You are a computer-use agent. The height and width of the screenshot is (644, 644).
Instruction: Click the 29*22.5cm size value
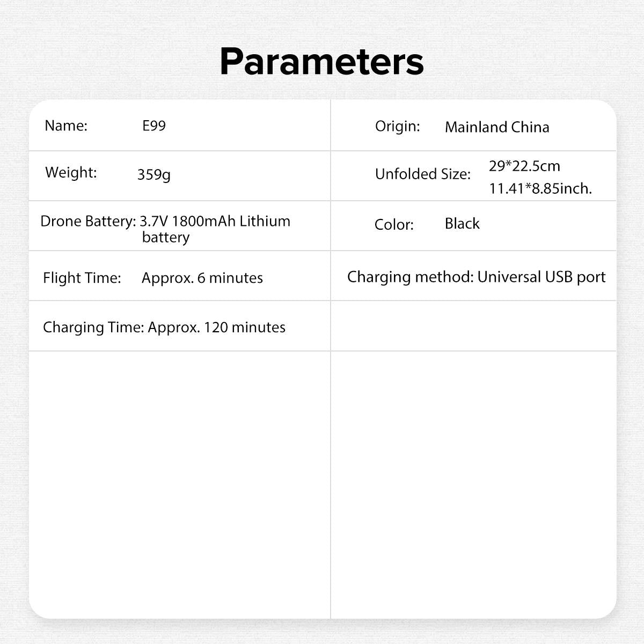[524, 166]
